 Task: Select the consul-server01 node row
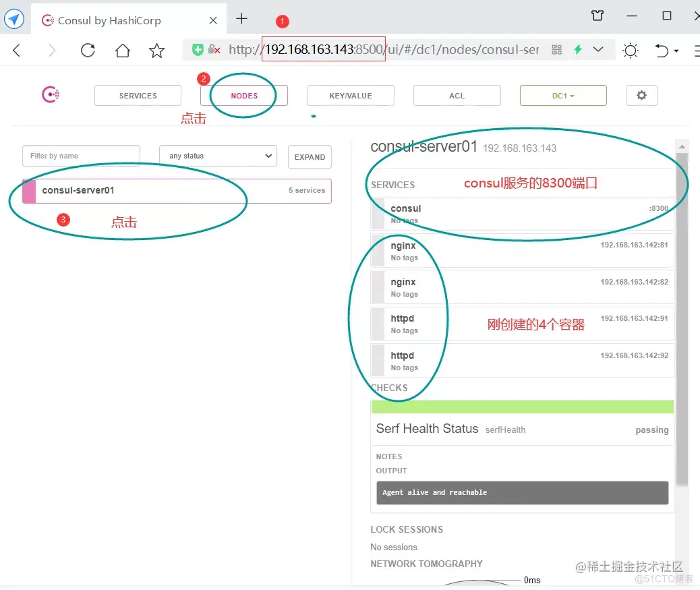click(x=177, y=191)
